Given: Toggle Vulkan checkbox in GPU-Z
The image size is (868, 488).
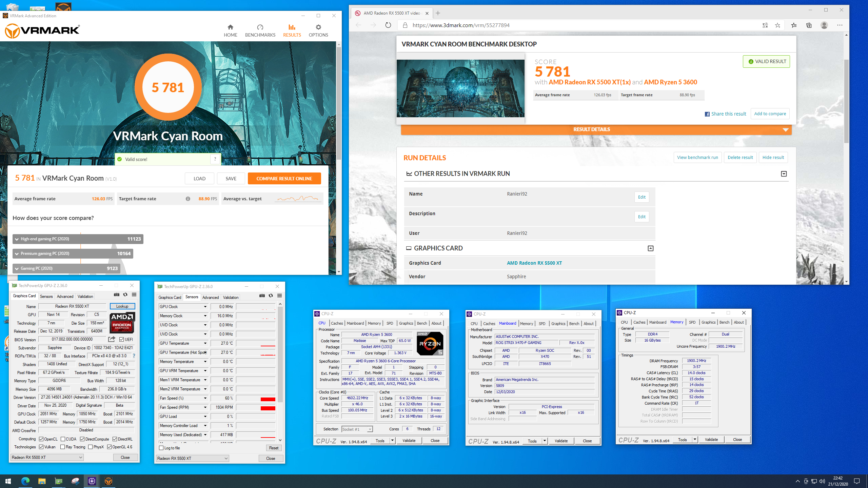Looking at the screenshot, I should tap(41, 447).
